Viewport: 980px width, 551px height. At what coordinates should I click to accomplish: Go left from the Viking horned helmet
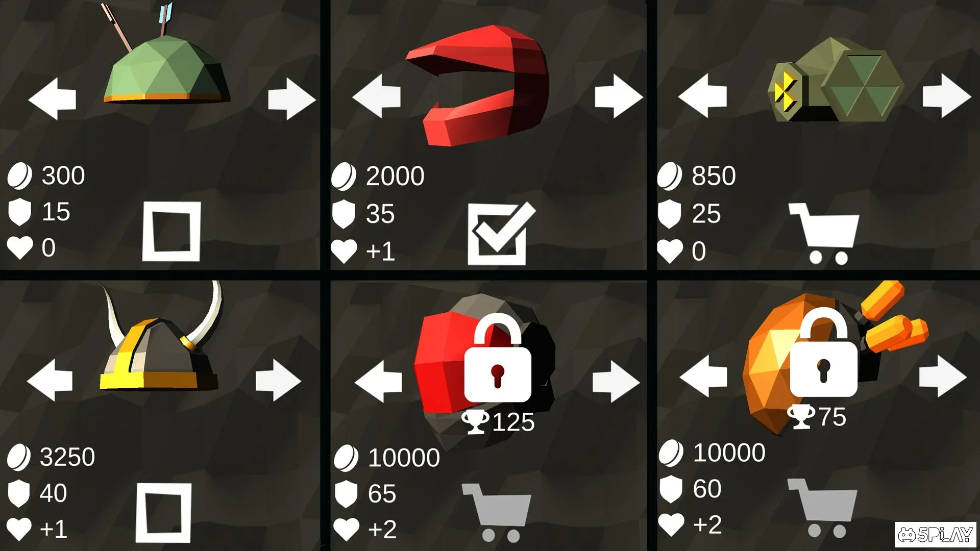click(50, 380)
